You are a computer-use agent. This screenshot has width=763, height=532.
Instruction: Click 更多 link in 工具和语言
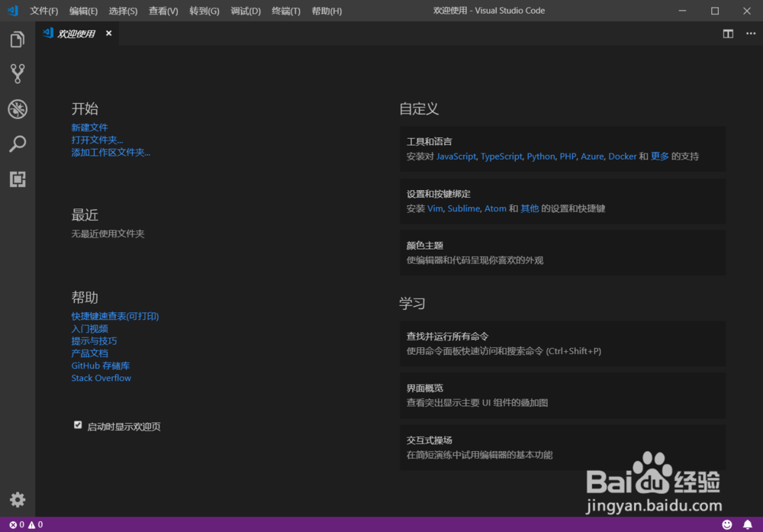tap(660, 156)
